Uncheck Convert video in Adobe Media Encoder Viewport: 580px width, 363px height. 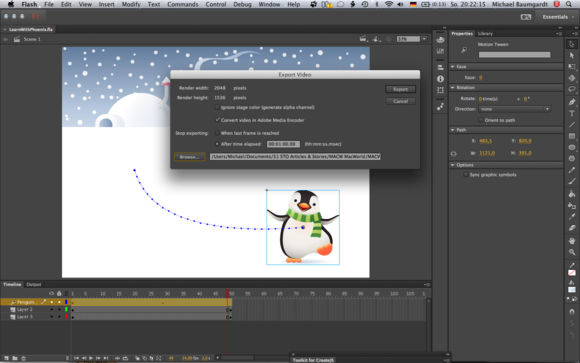click(217, 120)
